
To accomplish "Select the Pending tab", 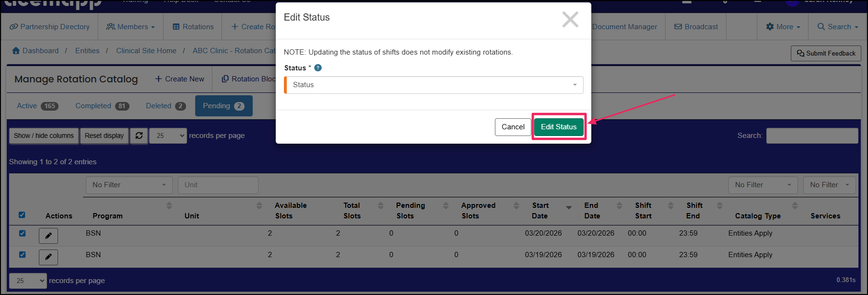I will (223, 106).
